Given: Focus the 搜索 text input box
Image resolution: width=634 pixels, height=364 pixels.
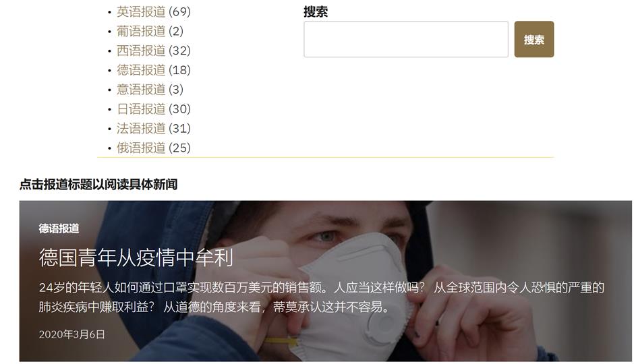Looking at the screenshot, I should [406, 39].
